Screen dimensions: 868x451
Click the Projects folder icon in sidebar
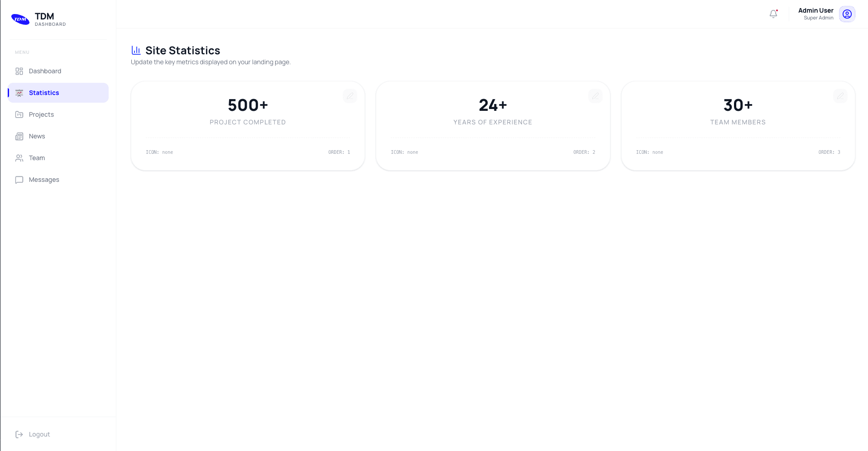click(x=19, y=114)
